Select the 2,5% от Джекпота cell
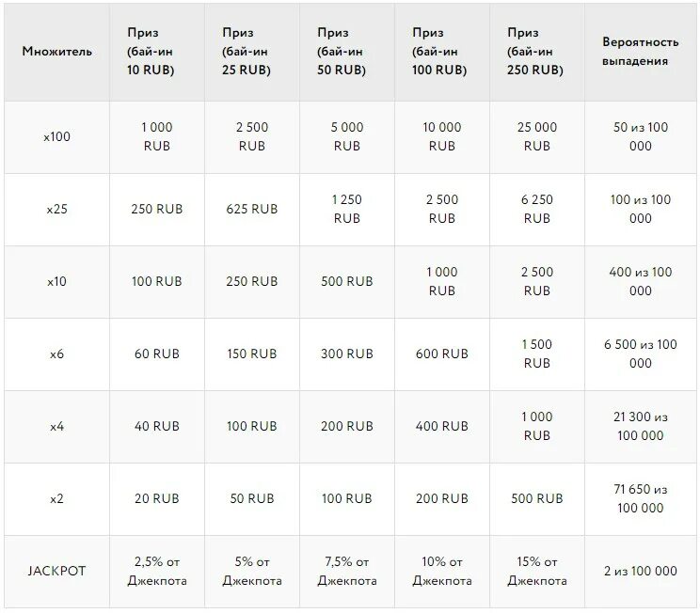 [x=156, y=571]
